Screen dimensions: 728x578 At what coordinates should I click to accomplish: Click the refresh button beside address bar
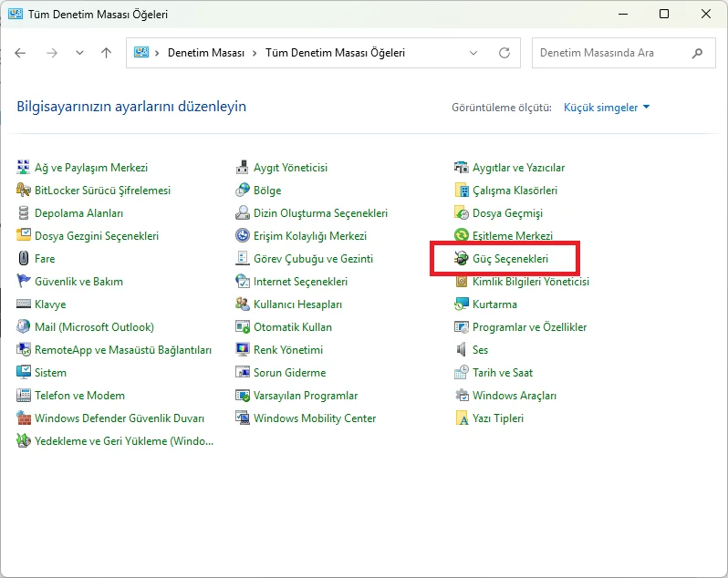coord(504,53)
